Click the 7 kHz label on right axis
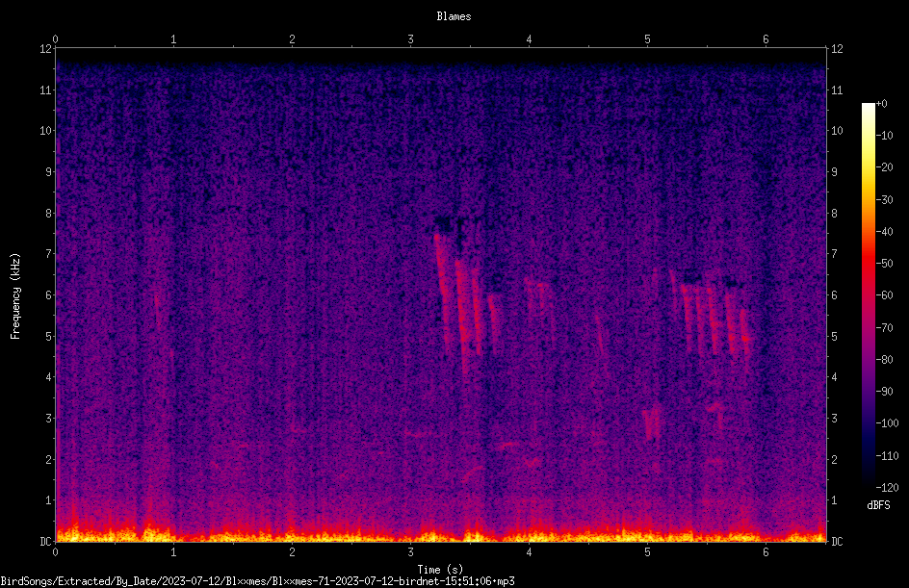 tap(834, 254)
